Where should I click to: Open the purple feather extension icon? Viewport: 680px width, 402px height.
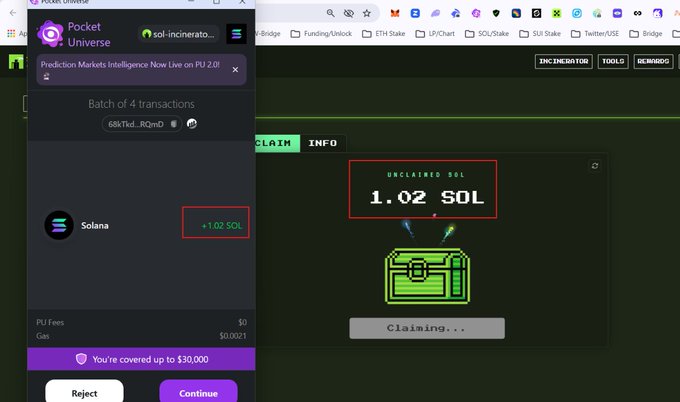point(435,13)
